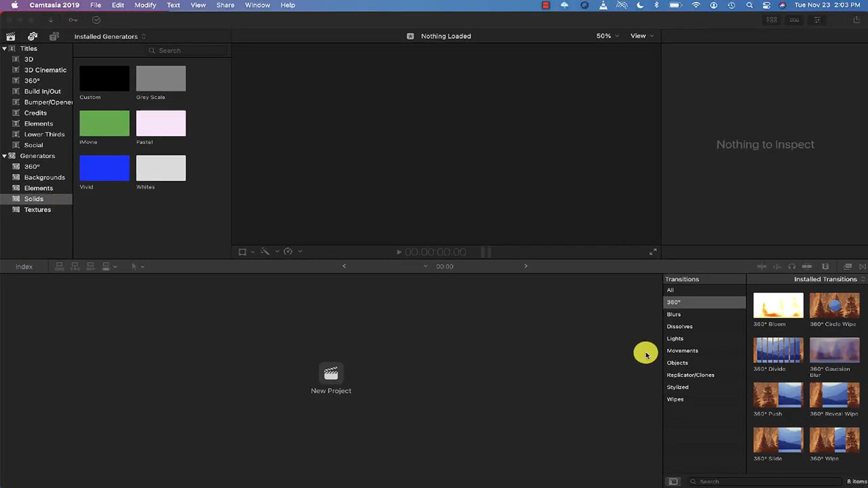This screenshot has height=488, width=868.
Task: Select the Vivid blue solid swatch
Action: (104, 168)
